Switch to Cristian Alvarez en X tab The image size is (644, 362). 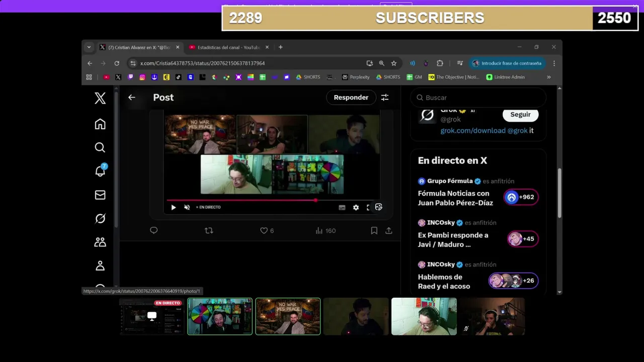(139, 47)
